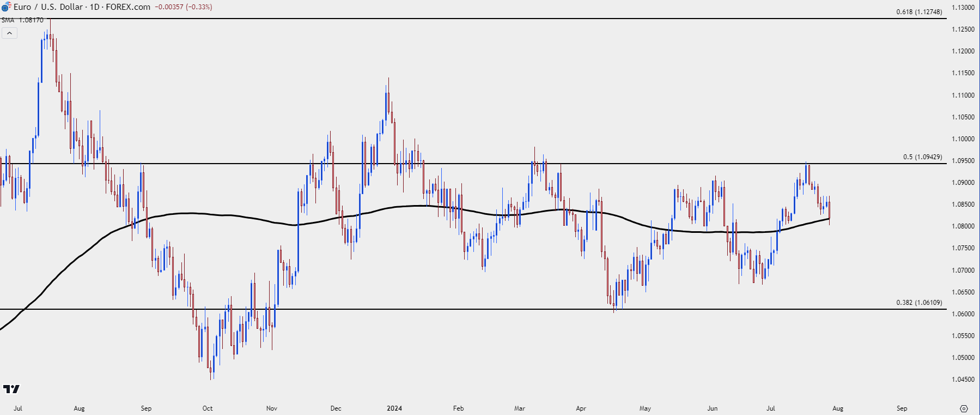Screen dimensions: 980x415
Task: Click the 0.382 (1.06109) Fibonacci label
Action: (x=919, y=303)
